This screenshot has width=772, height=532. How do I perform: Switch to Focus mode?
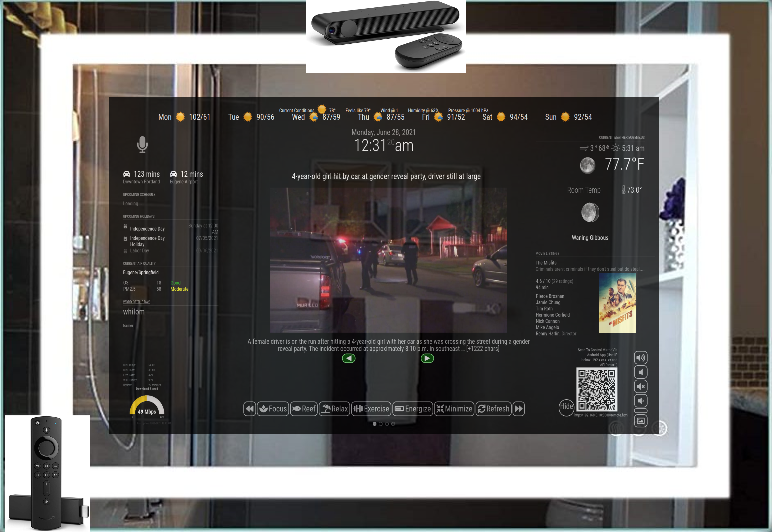point(273,409)
